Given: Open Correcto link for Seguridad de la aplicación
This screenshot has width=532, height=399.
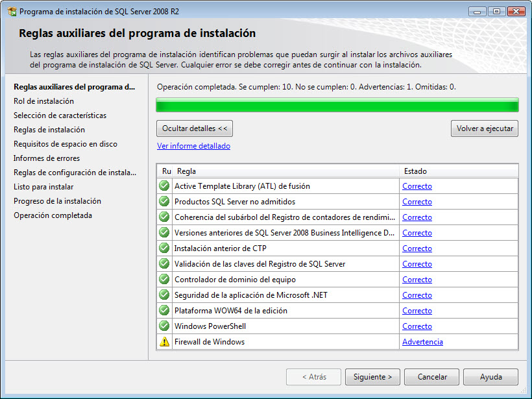Looking at the screenshot, I should point(417,295).
